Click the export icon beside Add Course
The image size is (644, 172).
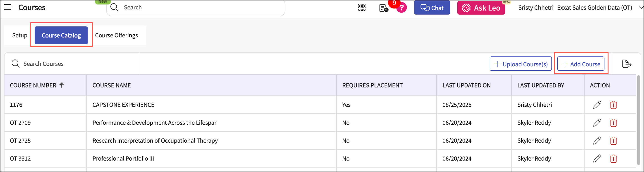click(626, 64)
